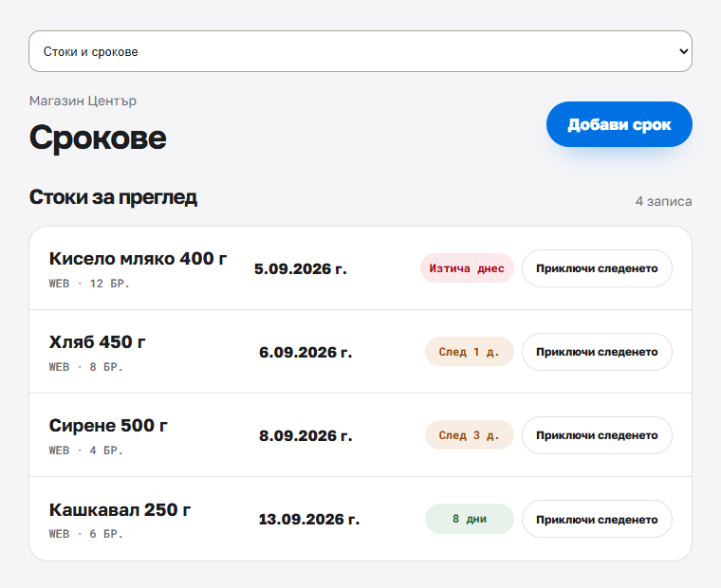721x588 pixels.
Task: Click the 'След 1 д.' badge
Action: pos(469,352)
